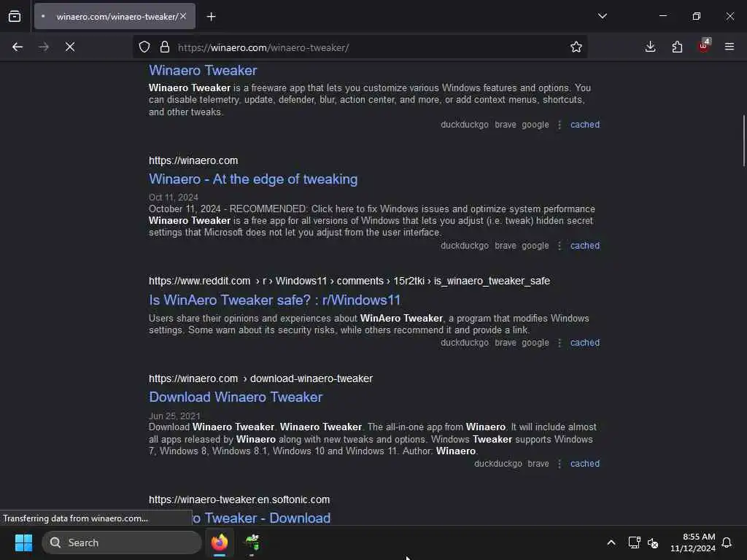Bookmark this page with star icon

(x=576, y=47)
